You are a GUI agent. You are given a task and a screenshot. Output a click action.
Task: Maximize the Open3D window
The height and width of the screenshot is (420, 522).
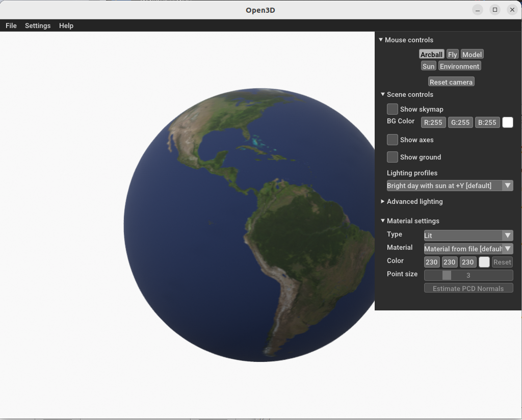point(494,10)
